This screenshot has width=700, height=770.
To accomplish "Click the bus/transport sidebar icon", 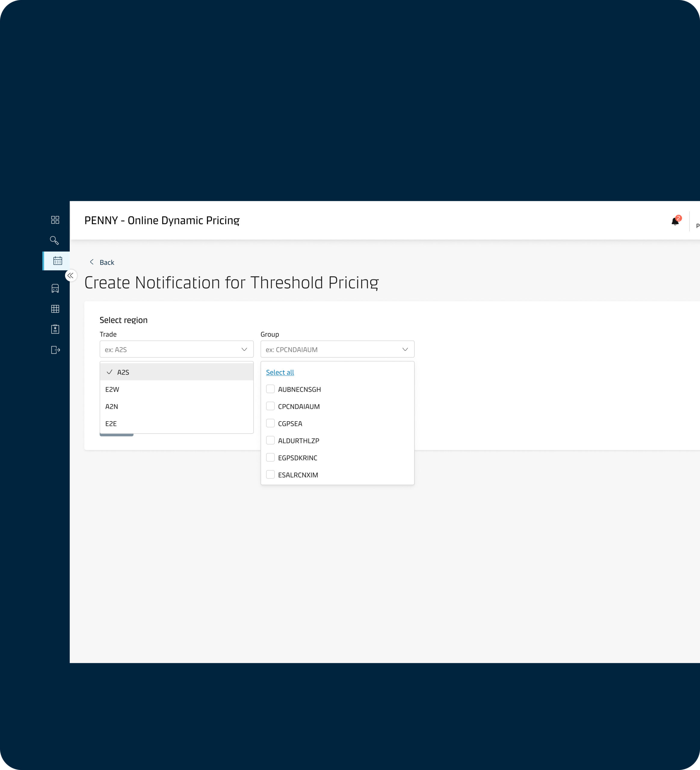I will (55, 288).
